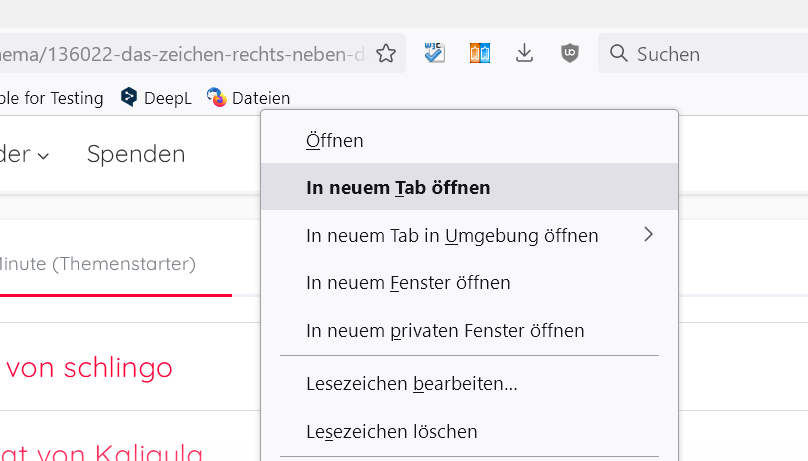Click the 'von schlingo' heading link
Screen dimensions: 808x461
[x=90, y=367]
